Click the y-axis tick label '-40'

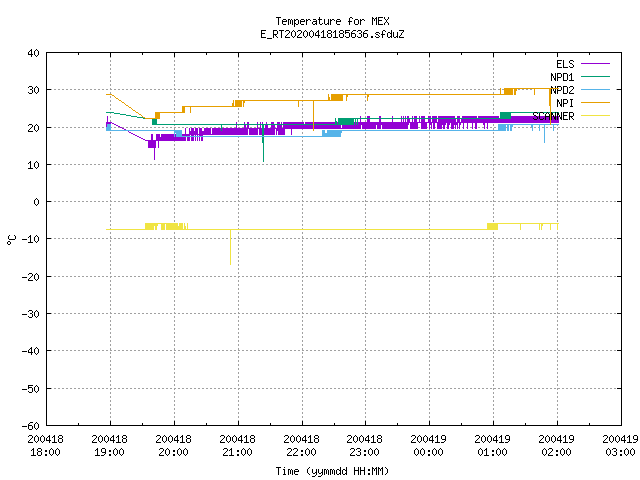tap(31, 351)
